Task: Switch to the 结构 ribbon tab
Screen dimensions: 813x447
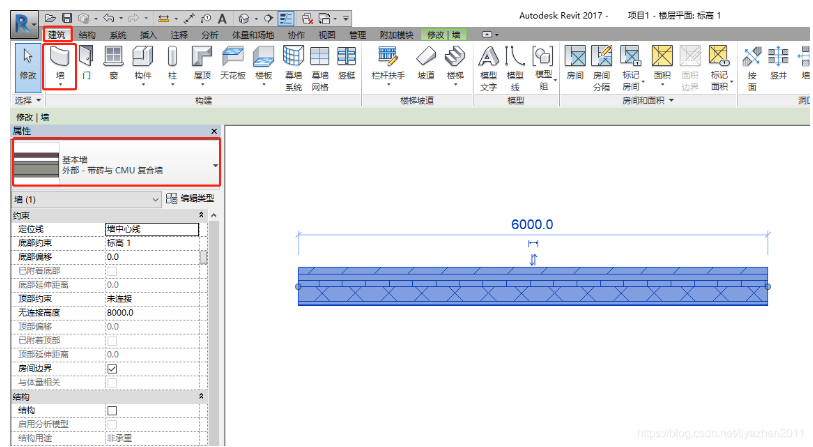Action: (87, 34)
